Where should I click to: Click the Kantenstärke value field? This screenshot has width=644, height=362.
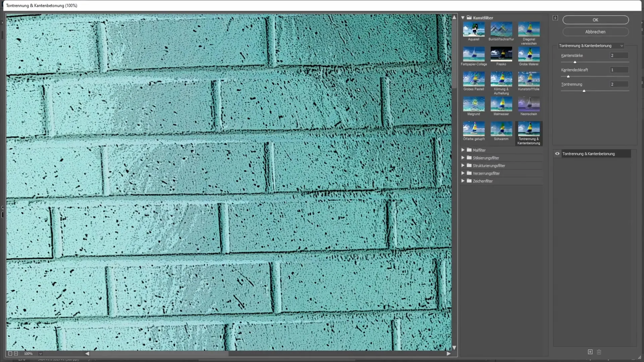[x=619, y=56]
